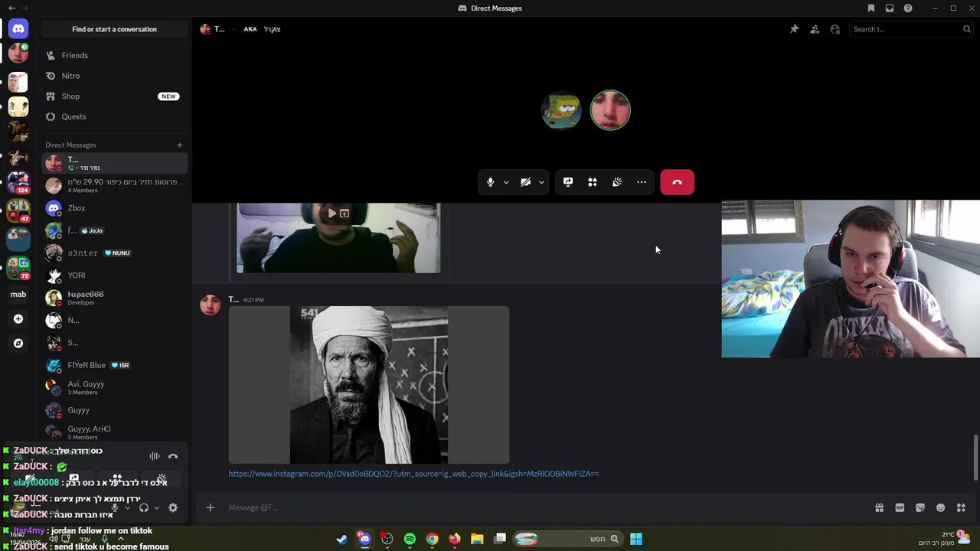
Task: Hang up the call with red button
Action: point(678,182)
